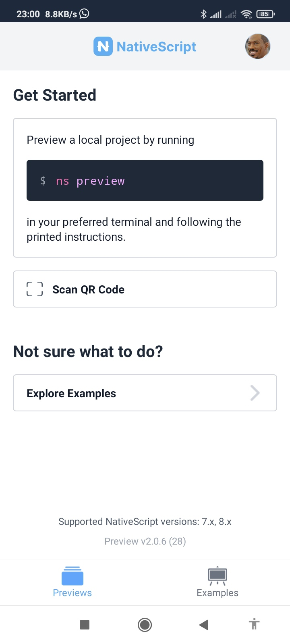290x644 pixels.
Task: Switch to the Previews tab
Action: click(x=72, y=592)
